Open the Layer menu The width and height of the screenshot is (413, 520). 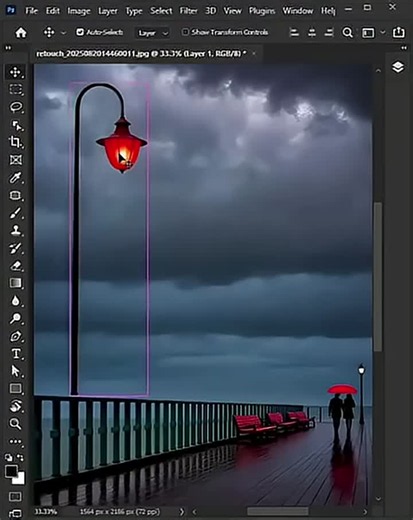108,11
